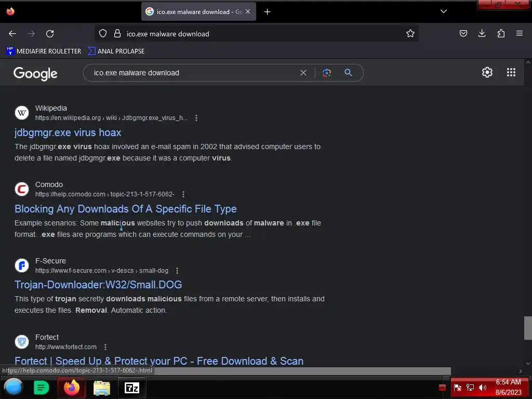Open the Google apps grid
Screen dimensions: 532x399
point(511,72)
